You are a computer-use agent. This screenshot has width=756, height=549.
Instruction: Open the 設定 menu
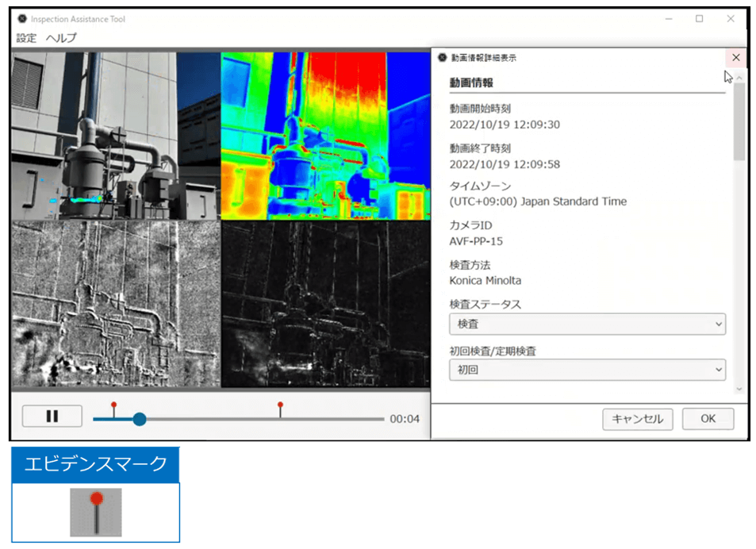(x=26, y=38)
